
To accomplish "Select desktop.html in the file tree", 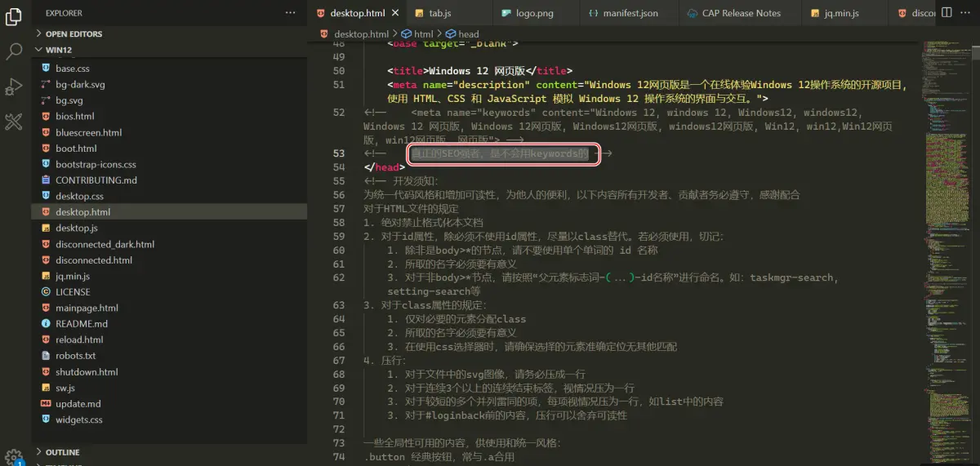I will click(82, 212).
